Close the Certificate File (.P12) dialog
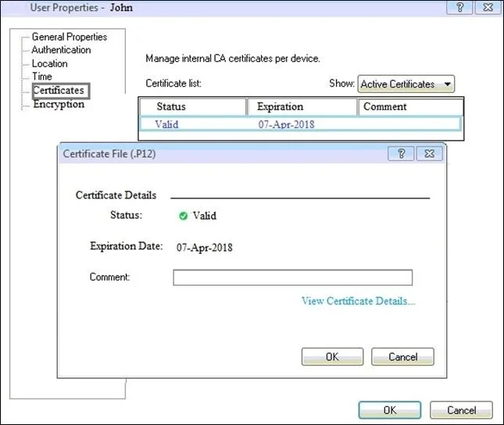Screen dimensions: 504x425 tap(430, 154)
